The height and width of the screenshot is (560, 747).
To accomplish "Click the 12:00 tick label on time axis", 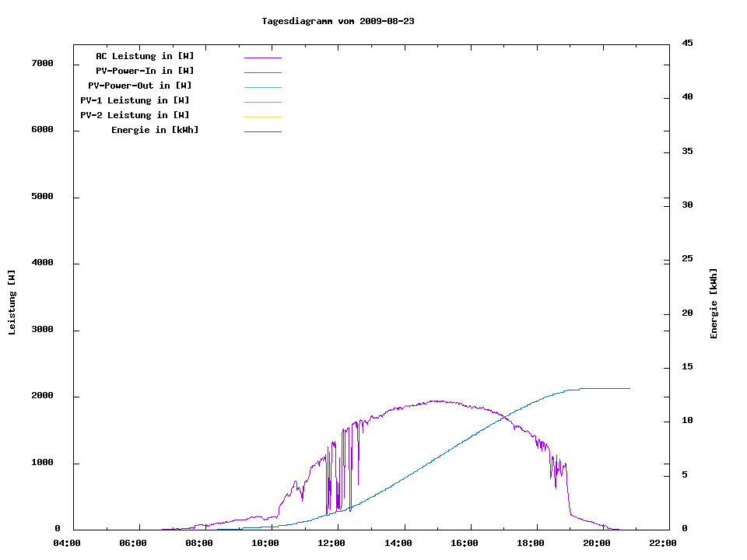I will (x=331, y=543).
